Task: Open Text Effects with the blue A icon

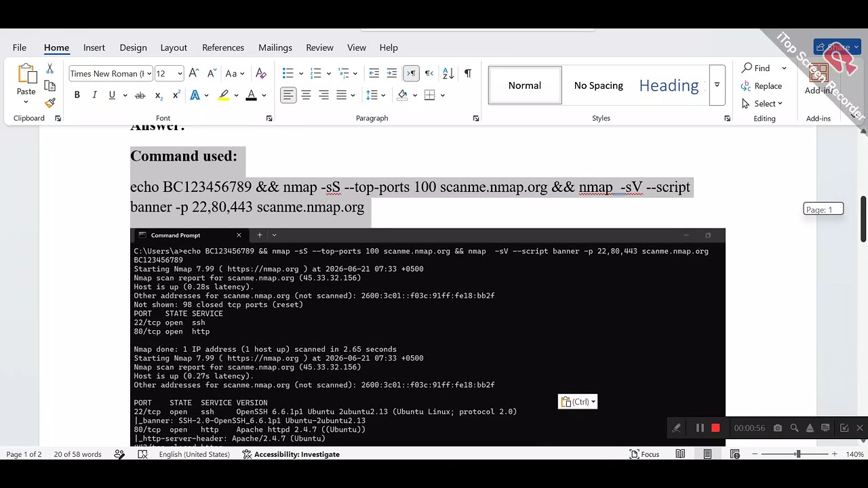Action: tap(195, 95)
